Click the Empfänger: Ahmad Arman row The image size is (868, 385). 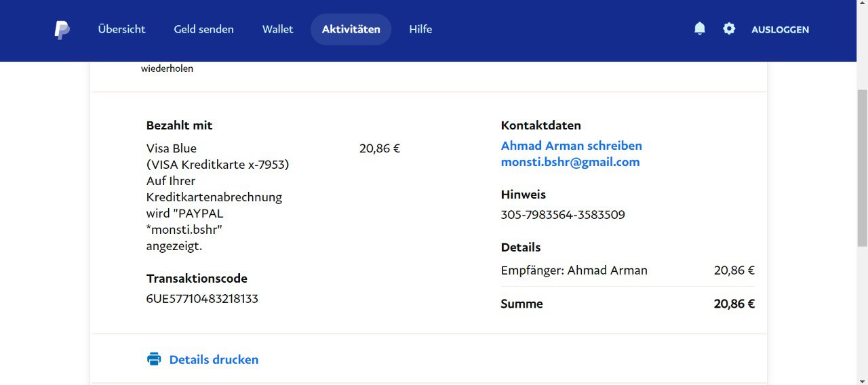[x=627, y=270]
